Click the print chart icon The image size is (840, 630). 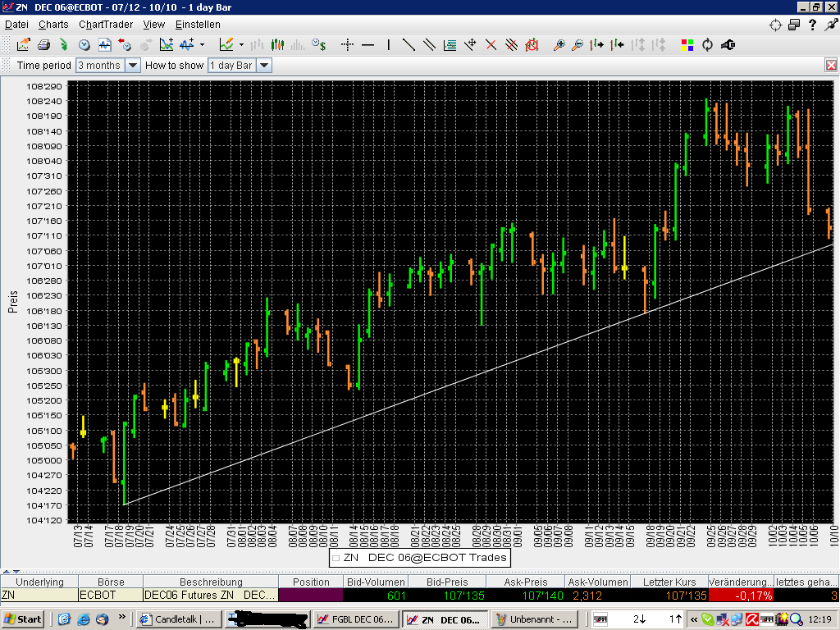43,45
